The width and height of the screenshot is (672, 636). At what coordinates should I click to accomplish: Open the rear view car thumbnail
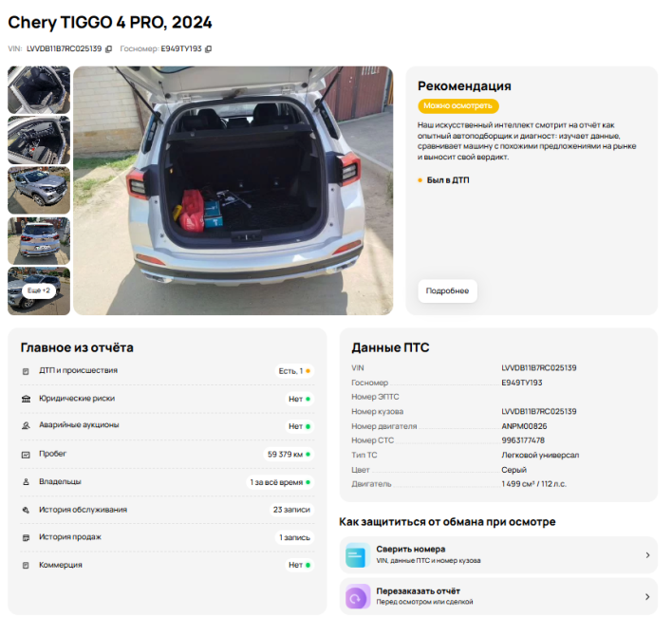[x=39, y=241]
